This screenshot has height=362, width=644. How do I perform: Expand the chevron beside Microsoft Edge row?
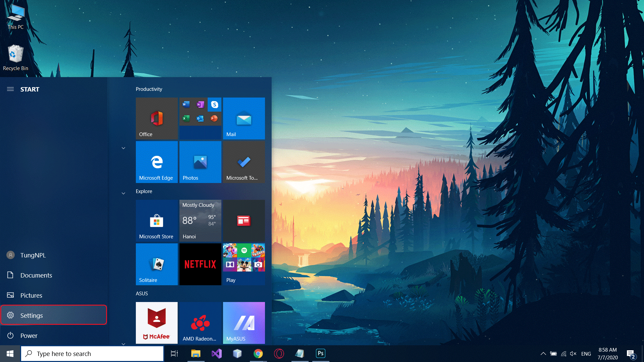click(123, 148)
